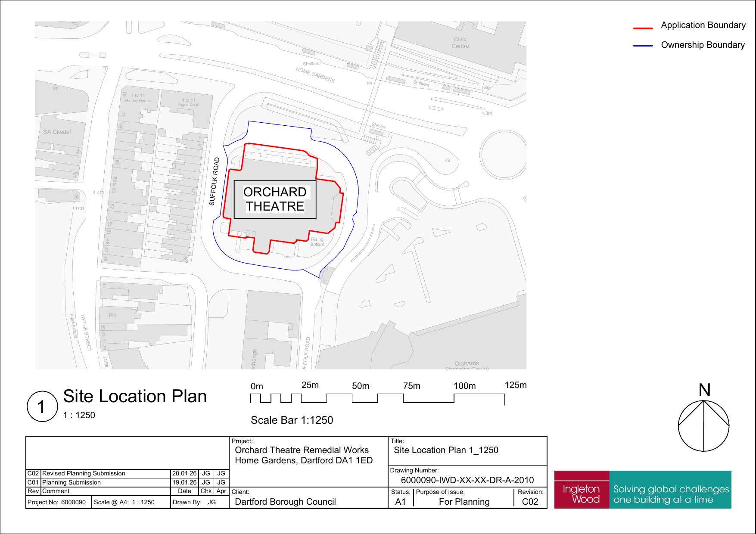Screen dimensions: 756x534
Task: Click the HOME GARDENS street label
Action: [x=315, y=75]
